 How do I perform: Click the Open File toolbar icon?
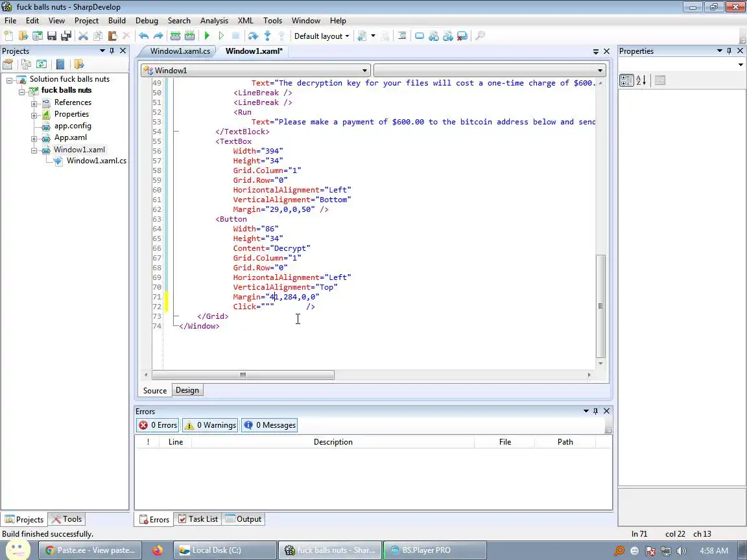click(23, 36)
